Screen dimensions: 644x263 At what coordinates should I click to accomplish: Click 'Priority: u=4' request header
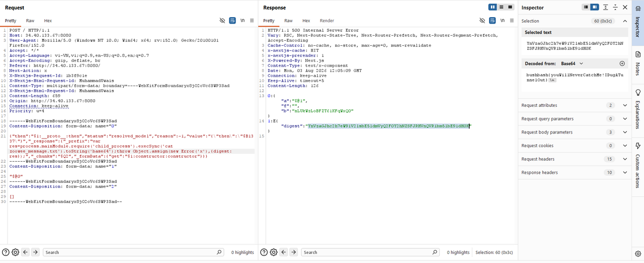(x=27, y=111)
